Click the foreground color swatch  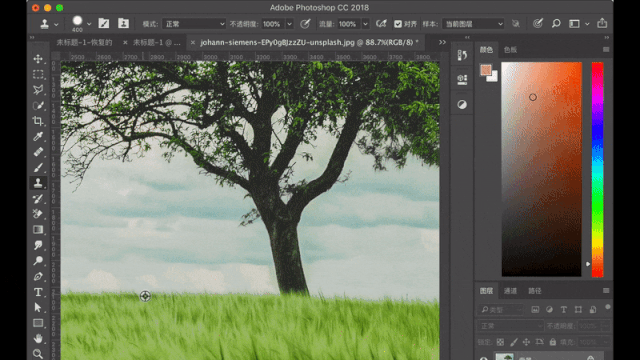point(485,70)
